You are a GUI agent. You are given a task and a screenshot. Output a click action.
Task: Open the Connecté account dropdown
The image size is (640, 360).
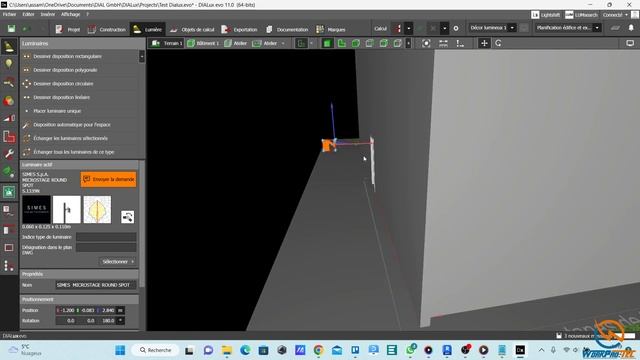(x=616, y=15)
